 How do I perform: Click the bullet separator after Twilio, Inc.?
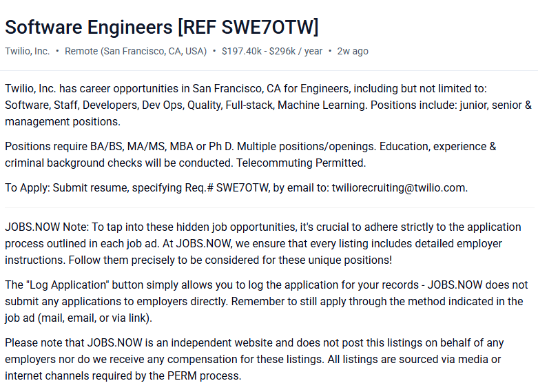point(57,51)
